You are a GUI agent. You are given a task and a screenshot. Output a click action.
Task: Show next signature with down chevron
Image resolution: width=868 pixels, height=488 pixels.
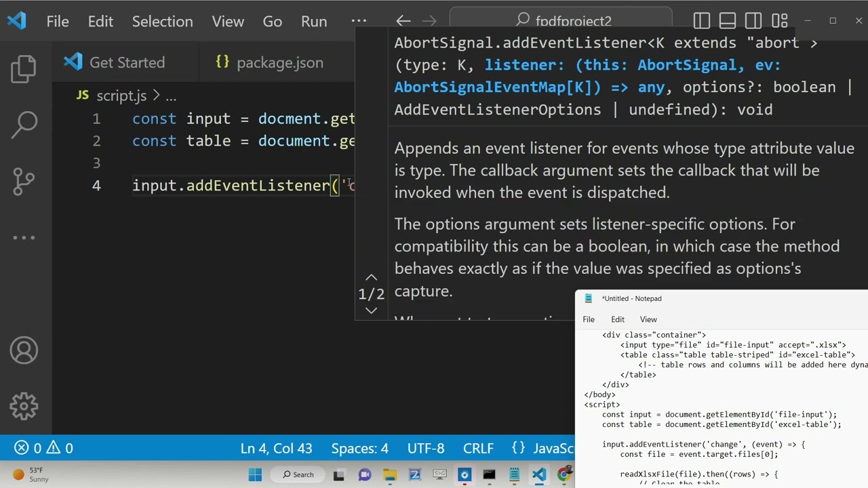[x=371, y=310]
